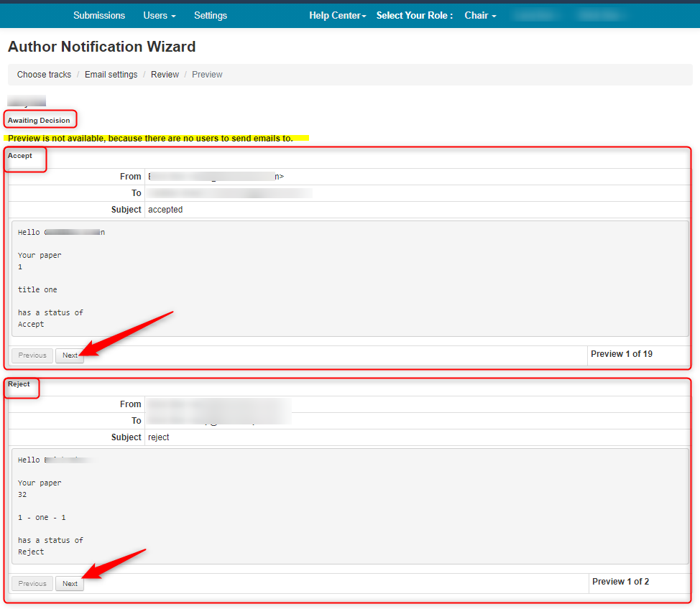Expand the Help Center dropdown
The image size is (700, 609).
(337, 15)
